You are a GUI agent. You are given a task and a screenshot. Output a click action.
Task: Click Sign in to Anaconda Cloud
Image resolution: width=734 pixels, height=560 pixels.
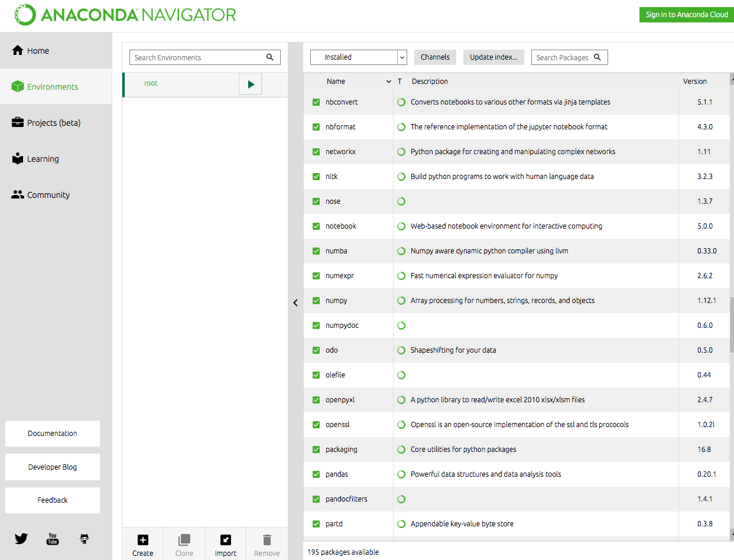(x=686, y=15)
